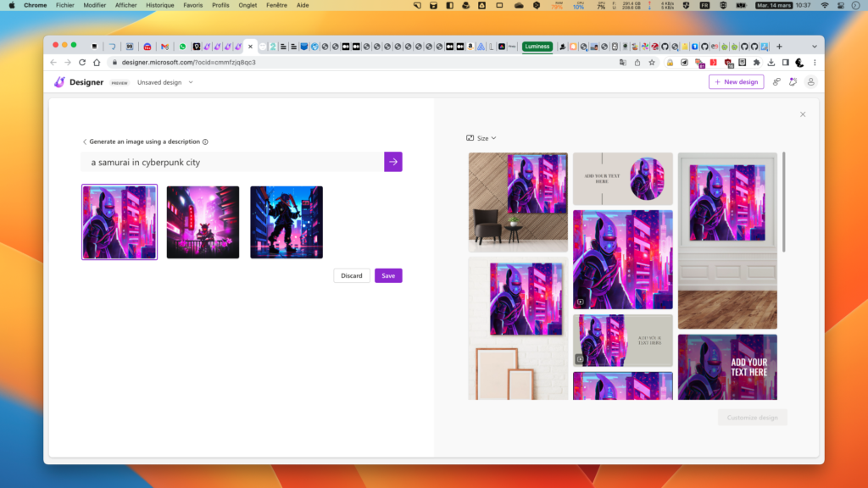Open the Chrome extensions puzzle icon

pos(757,63)
